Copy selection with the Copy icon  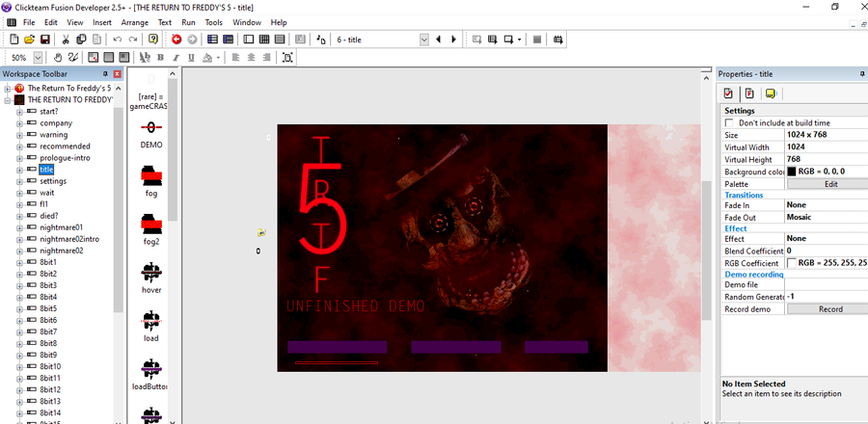coord(81,40)
